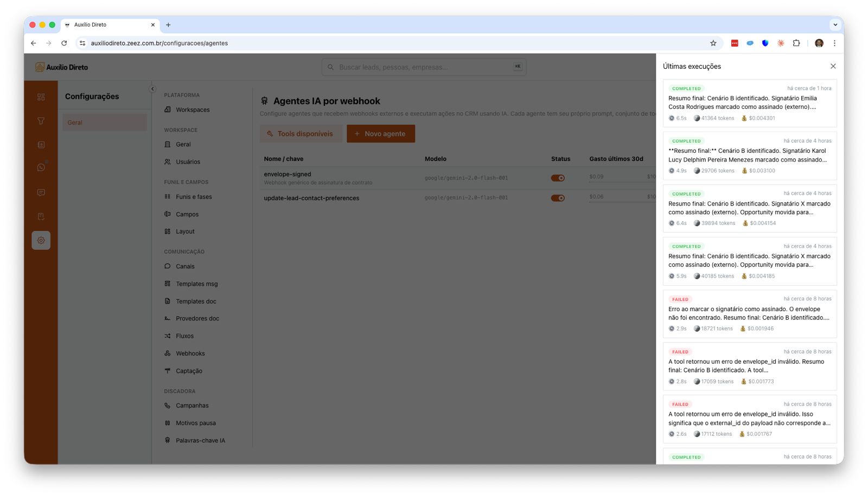
Task: Open the WhatsApp conversations icon in the sidebar
Action: [x=41, y=167]
